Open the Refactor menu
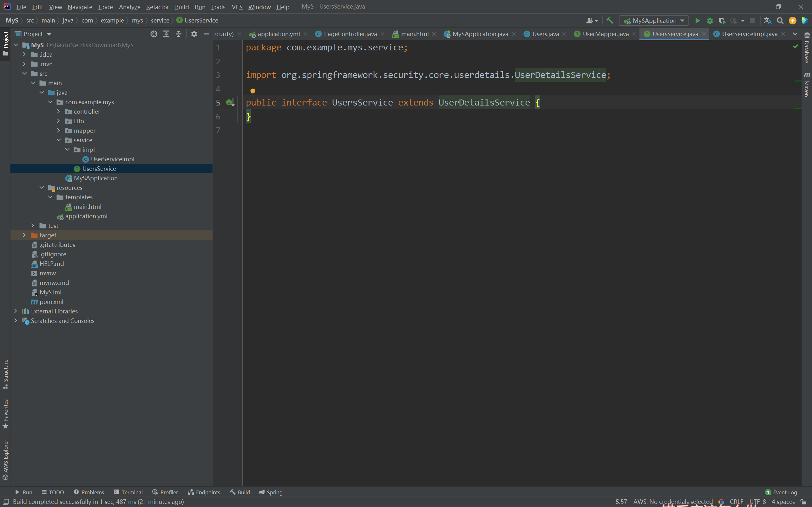812x507 pixels. [157, 7]
